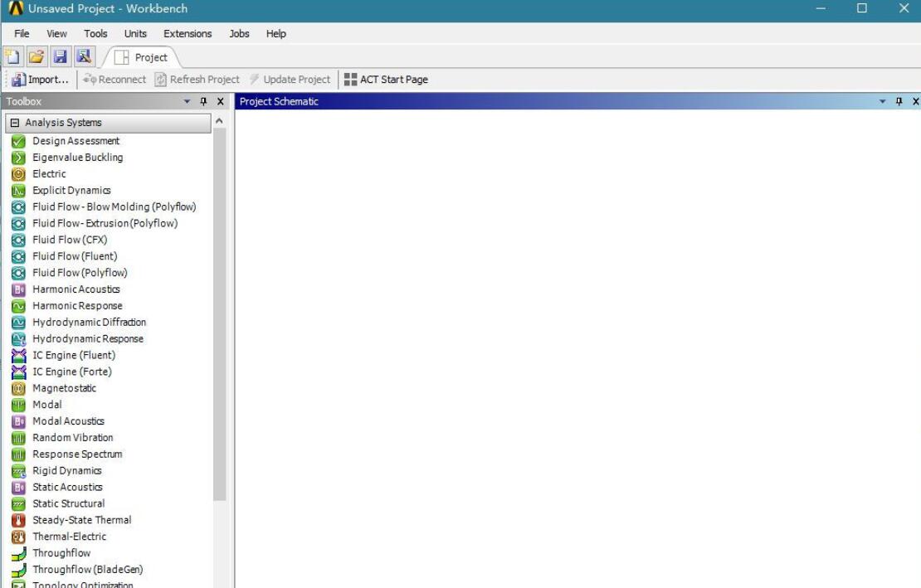Click the IC Engine (Fluent) icon
Viewport: 921px width, 588px height.
click(x=19, y=355)
